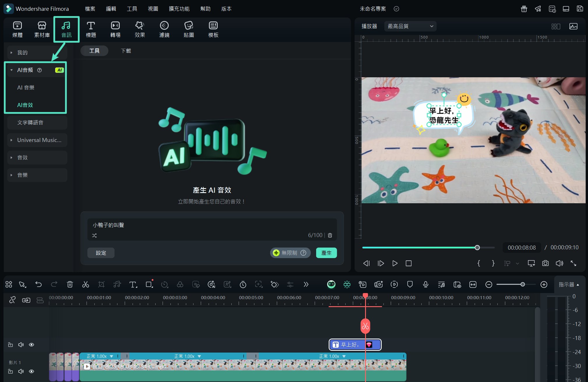Open the 貼圖 stickers panel
Screen dimensions: 588x382
tap(189, 29)
